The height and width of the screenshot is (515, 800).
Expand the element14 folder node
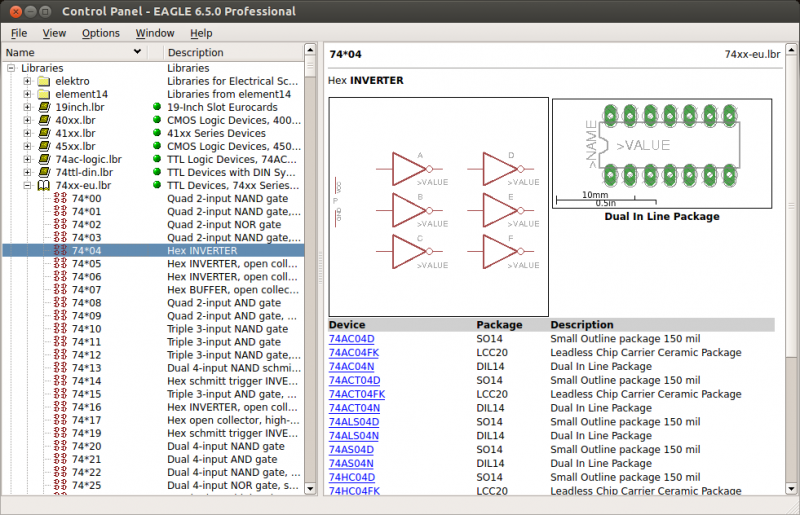tap(27, 94)
